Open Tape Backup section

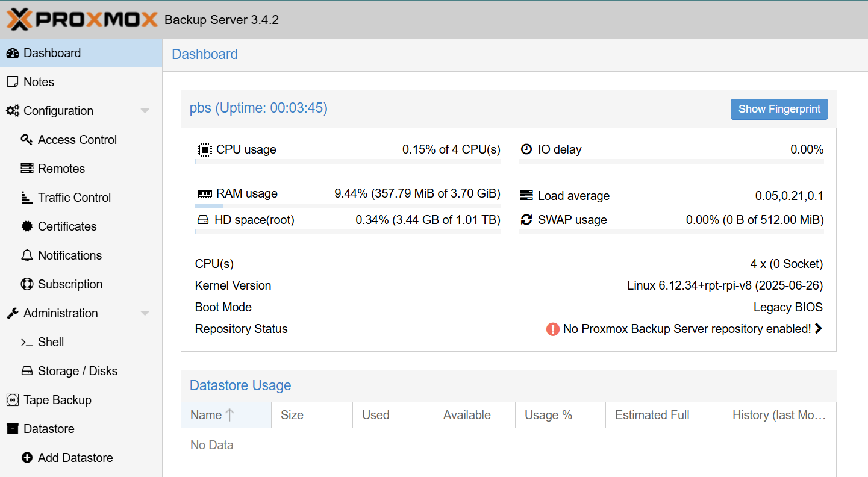pyautogui.click(x=81, y=400)
